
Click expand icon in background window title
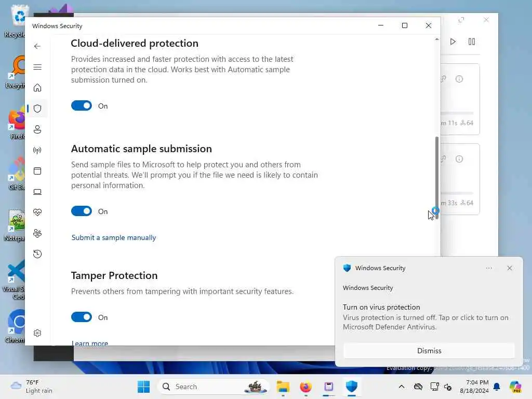coord(461,20)
